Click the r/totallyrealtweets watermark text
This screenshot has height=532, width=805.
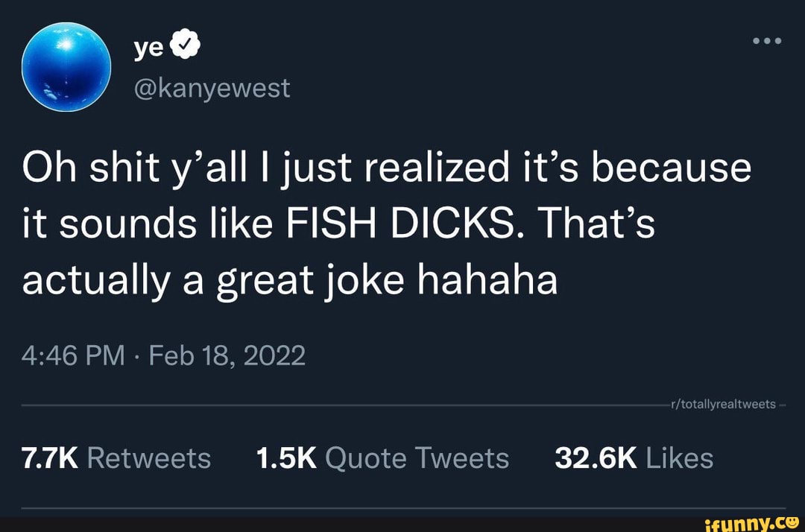(x=724, y=405)
